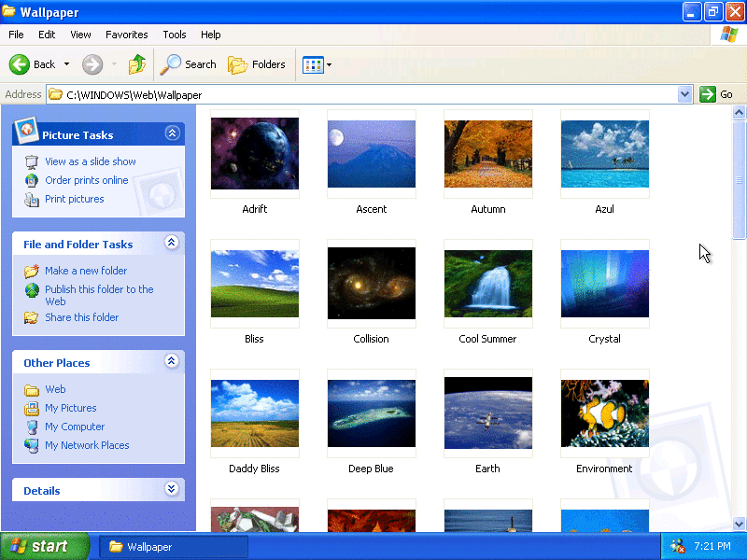Image resolution: width=747 pixels, height=560 pixels.
Task: Click the scrollbar up arrow
Action: 739,112
